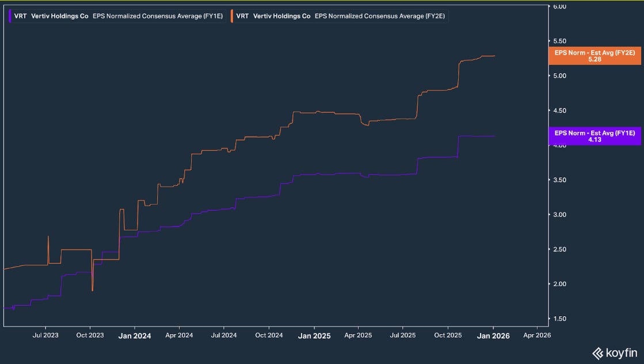The height and width of the screenshot is (364, 644).
Task: Click the purple EPS Norm FY1E 4.13 value tag
Action: pyautogui.click(x=595, y=136)
